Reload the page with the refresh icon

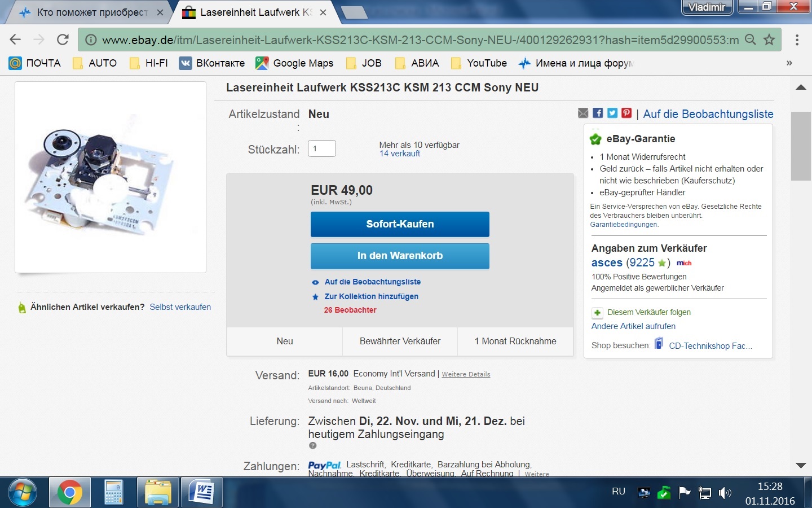[x=63, y=40]
